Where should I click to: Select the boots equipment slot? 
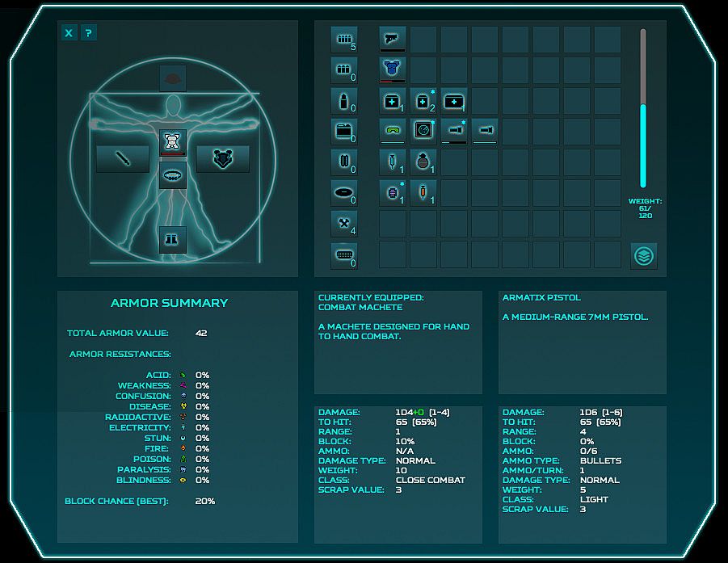(x=173, y=239)
